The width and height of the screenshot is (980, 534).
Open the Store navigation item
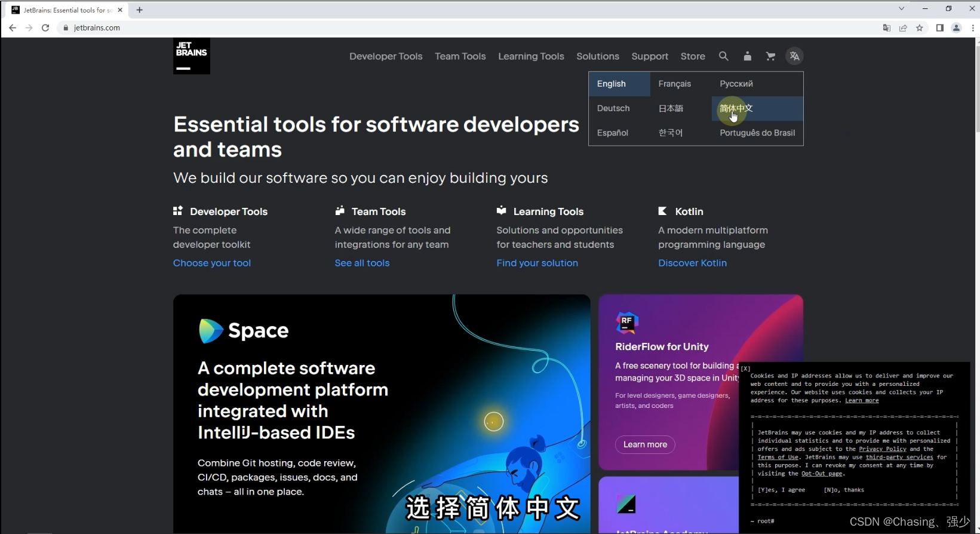(693, 56)
